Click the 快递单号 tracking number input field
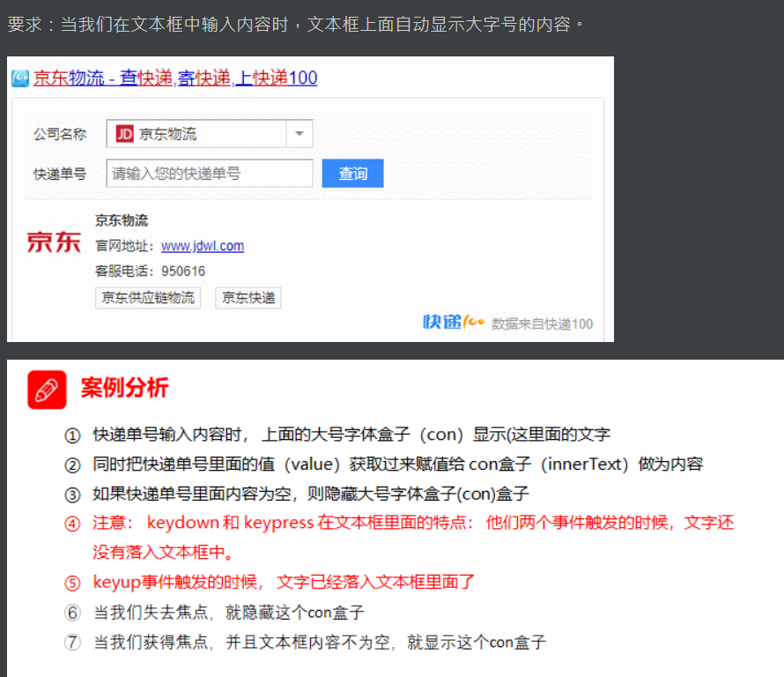The height and width of the screenshot is (677, 784). pyautogui.click(x=210, y=174)
